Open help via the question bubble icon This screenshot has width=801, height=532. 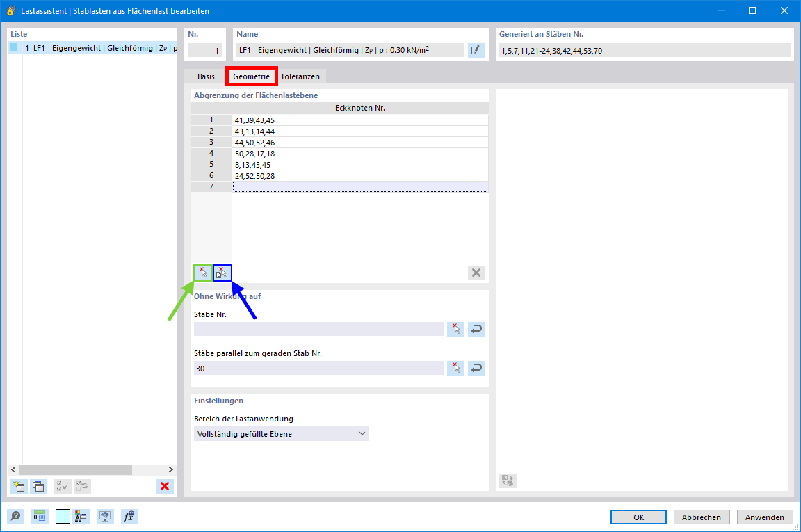click(16, 516)
